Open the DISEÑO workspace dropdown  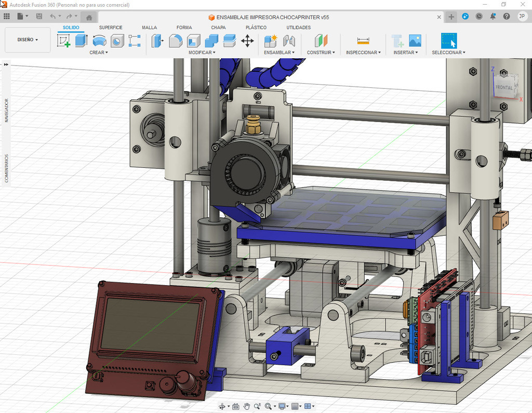28,39
